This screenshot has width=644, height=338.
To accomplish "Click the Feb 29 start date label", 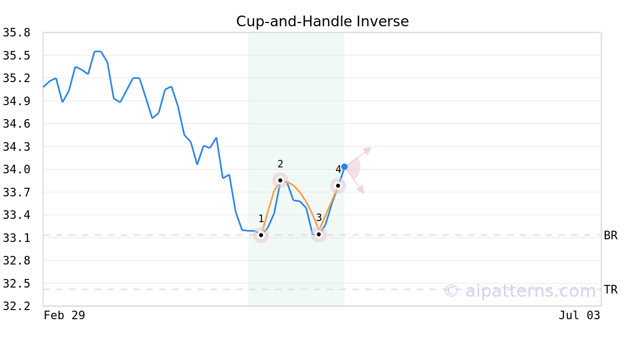I will (x=64, y=315).
